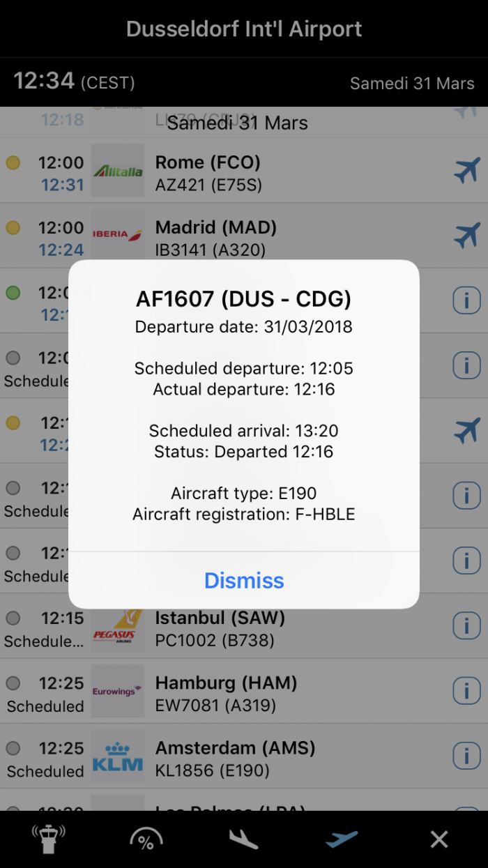The width and height of the screenshot is (488, 868).
Task: Tap the Iberia airline logo
Action: tap(118, 236)
